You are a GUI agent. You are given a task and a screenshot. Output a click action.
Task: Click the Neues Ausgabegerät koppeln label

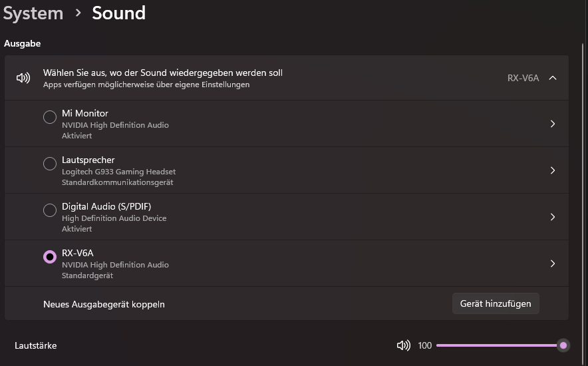click(x=104, y=304)
